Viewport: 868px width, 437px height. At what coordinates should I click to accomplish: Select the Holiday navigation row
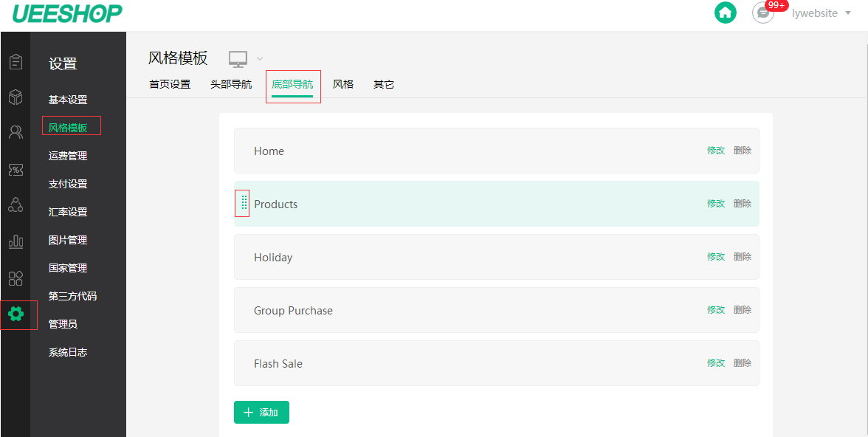tap(497, 257)
